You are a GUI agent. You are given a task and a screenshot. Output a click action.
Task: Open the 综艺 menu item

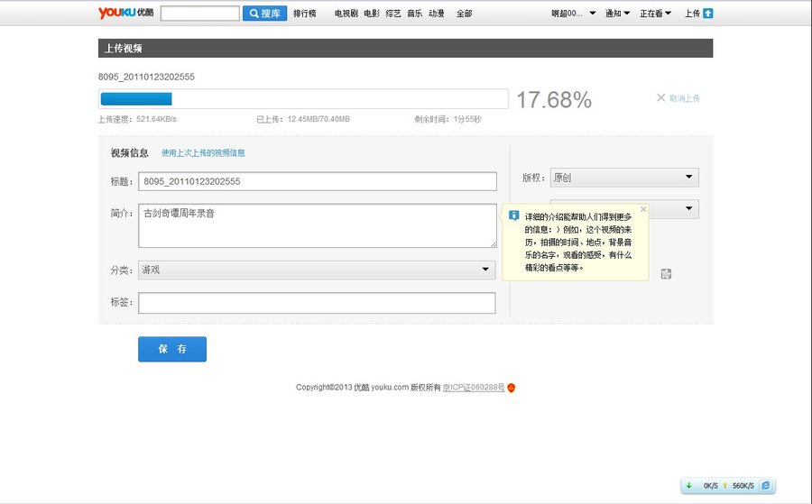pos(393,14)
